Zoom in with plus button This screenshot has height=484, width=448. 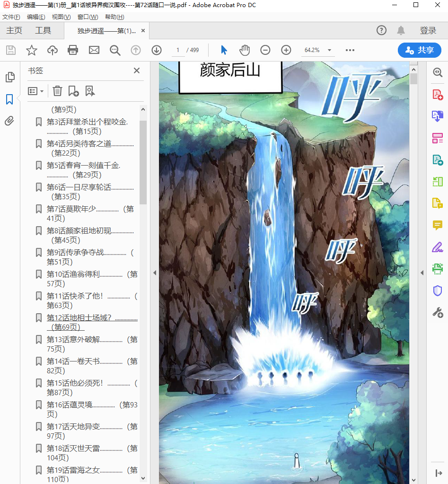286,50
